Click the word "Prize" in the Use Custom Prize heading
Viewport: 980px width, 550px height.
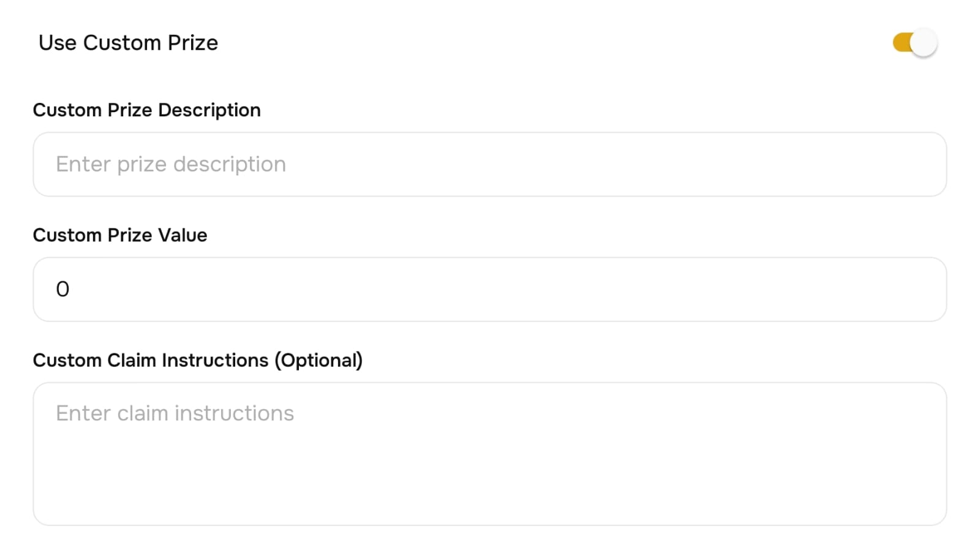coord(193,43)
